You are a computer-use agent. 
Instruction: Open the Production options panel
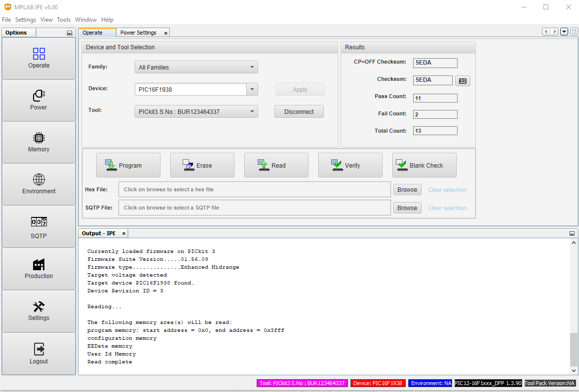[x=39, y=269]
